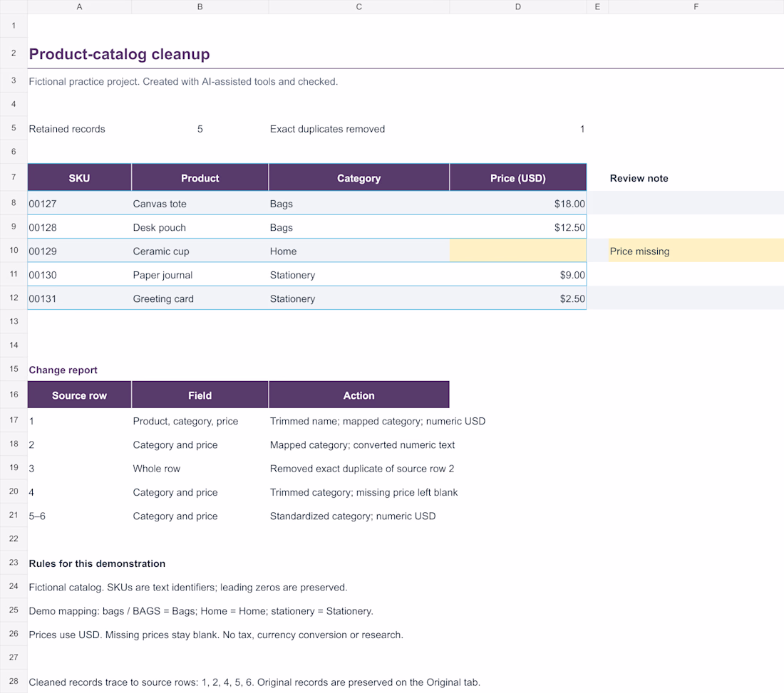The height and width of the screenshot is (693, 784).
Task: Click the Category table header
Action: tap(359, 178)
